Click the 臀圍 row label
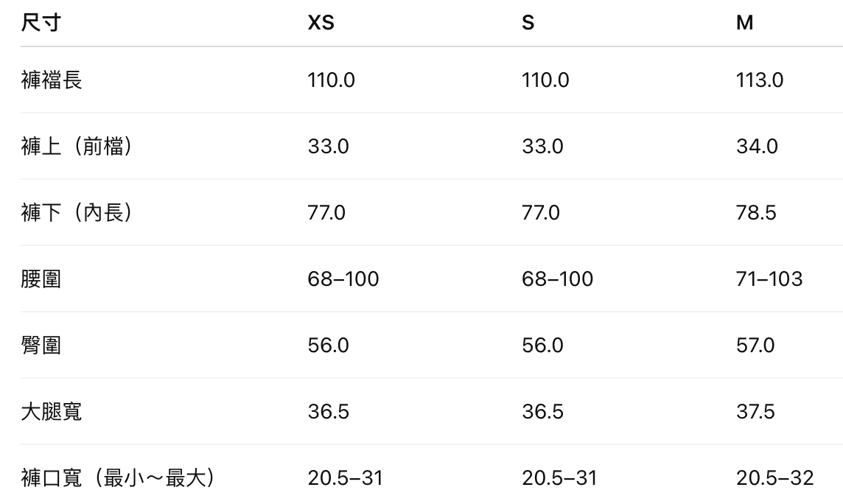843x504 pixels. click(x=41, y=345)
